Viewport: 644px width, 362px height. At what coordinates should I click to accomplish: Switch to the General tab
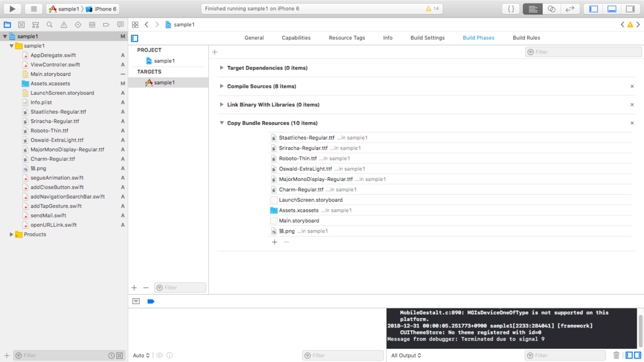pyautogui.click(x=254, y=38)
